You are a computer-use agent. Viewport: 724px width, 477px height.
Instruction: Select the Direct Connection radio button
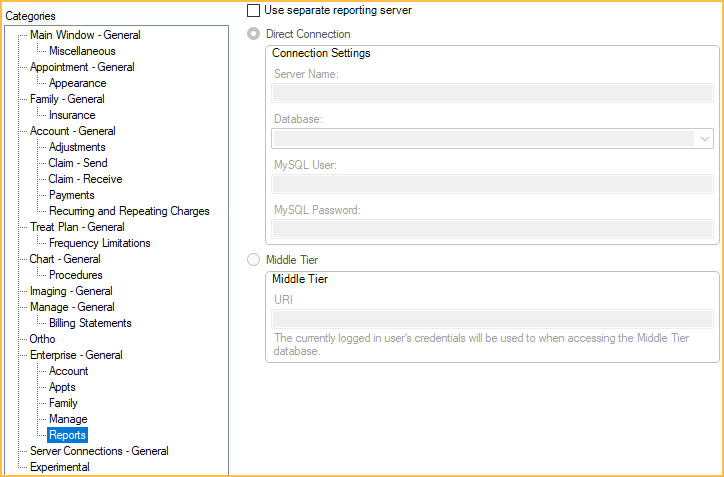click(x=253, y=34)
